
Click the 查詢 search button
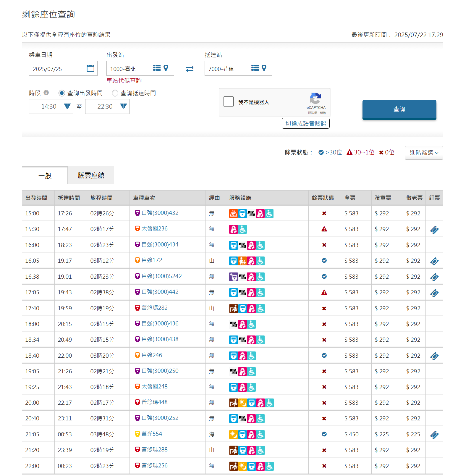[x=399, y=109]
